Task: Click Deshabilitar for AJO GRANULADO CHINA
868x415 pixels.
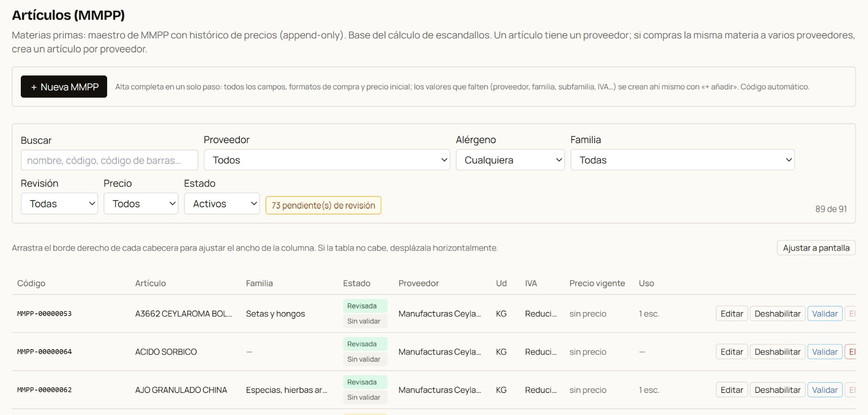Action: 778,390
